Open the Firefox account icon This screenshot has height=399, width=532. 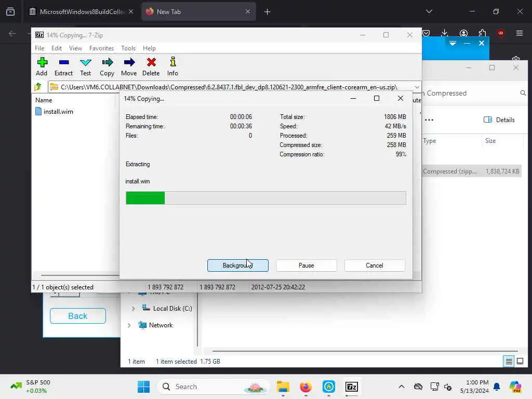click(x=463, y=33)
